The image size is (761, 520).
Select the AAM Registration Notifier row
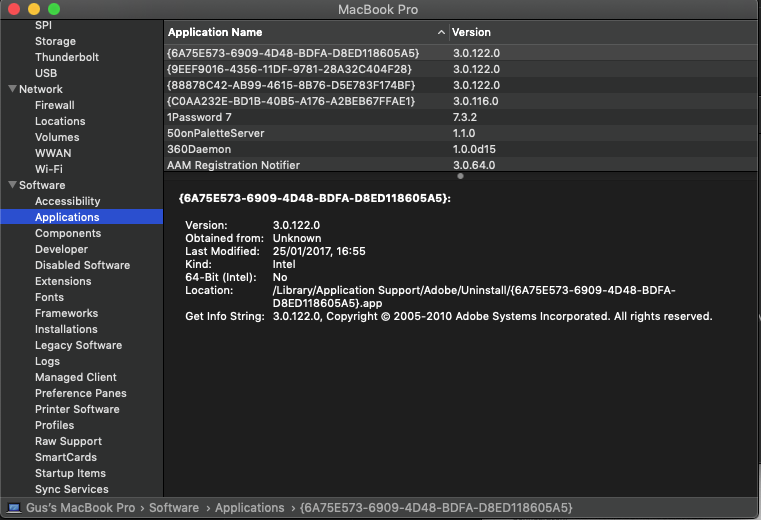tap(461, 165)
